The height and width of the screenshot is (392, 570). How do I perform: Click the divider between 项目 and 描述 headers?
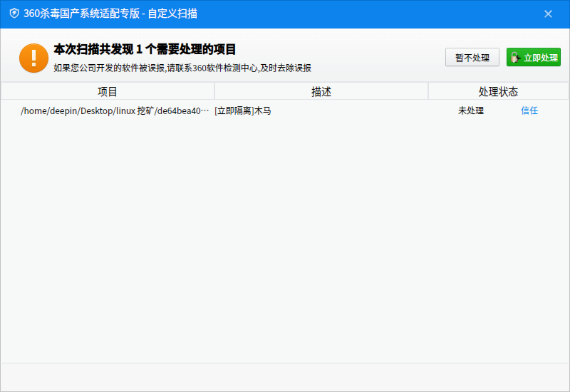pos(214,91)
